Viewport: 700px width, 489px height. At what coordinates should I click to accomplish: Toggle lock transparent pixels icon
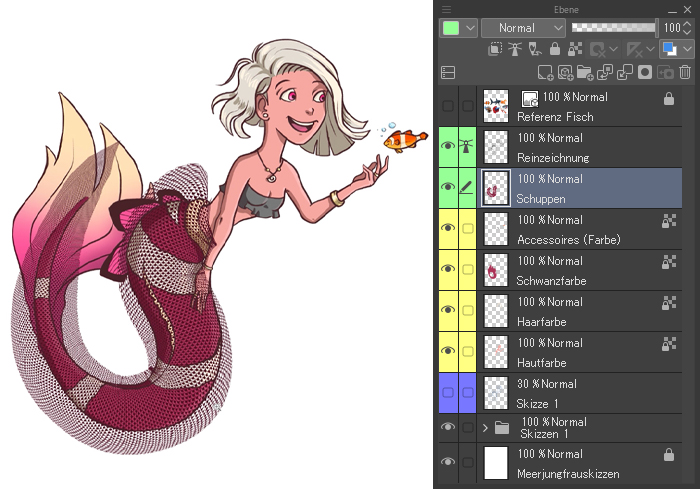tap(575, 49)
